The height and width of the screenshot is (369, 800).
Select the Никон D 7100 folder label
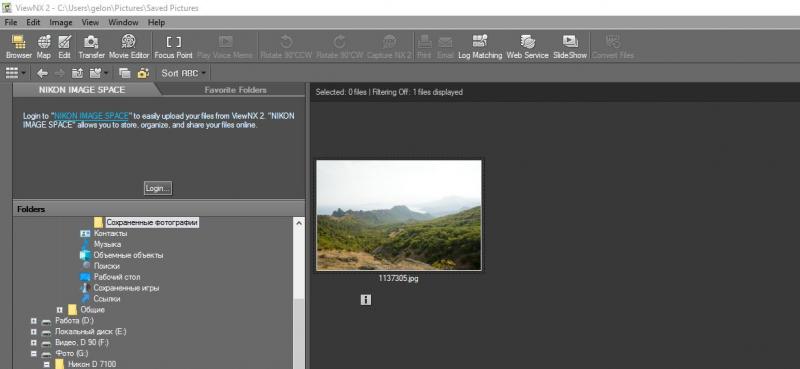(92, 364)
